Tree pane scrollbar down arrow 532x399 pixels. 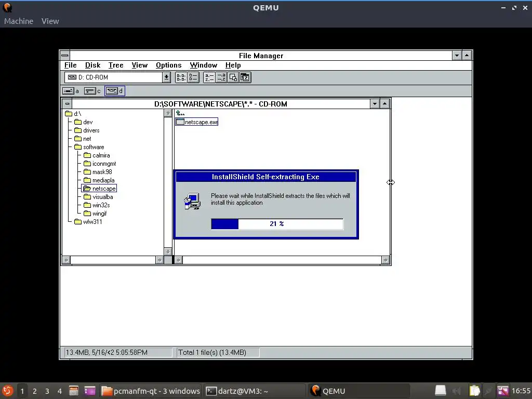[x=168, y=251]
